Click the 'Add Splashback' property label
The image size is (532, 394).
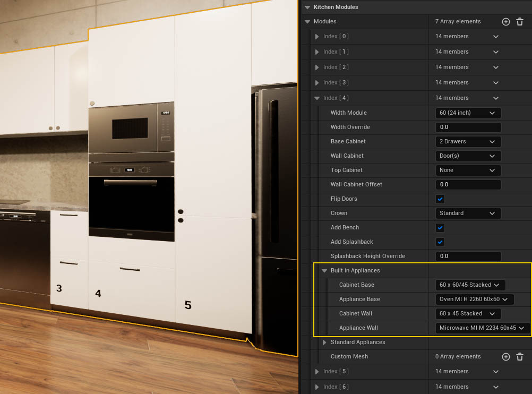(352, 242)
